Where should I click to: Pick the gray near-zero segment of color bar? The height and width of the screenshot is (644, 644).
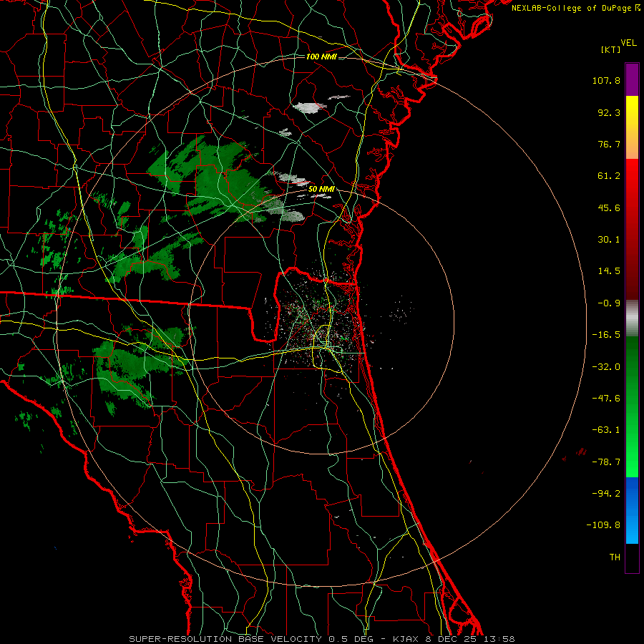pyautogui.click(x=632, y=318)
